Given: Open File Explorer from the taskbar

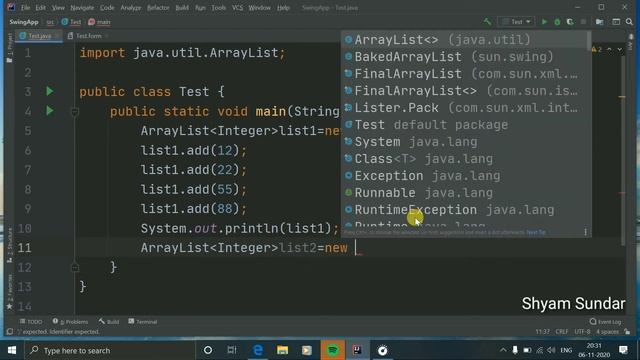Looking at the screenshot, I should (x=282, y=350).
